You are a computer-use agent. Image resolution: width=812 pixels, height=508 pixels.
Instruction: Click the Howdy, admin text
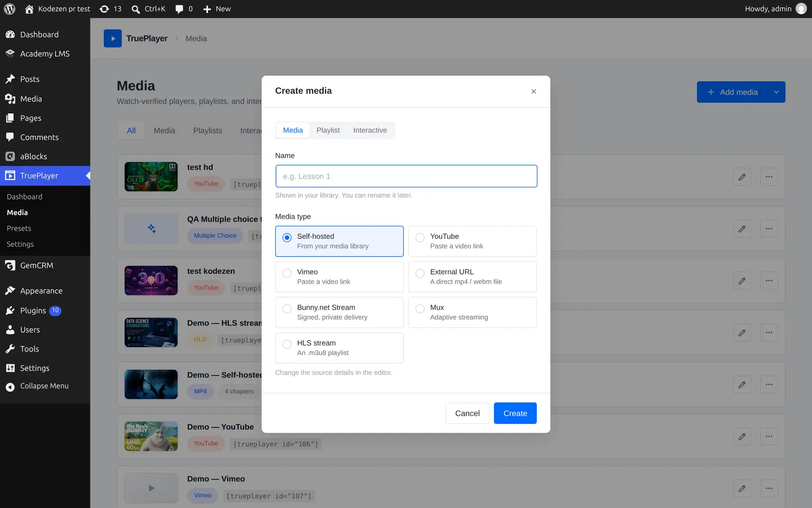pyautogui.click(x=768, y=9)
